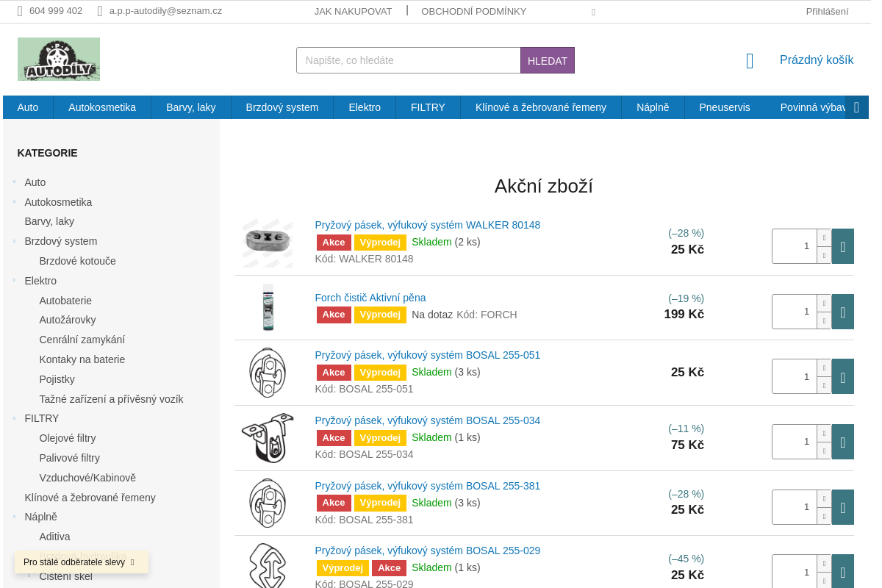Collapse FILTRY sidebar category
This screenshot has height=588, width=882.
[14, 418]
